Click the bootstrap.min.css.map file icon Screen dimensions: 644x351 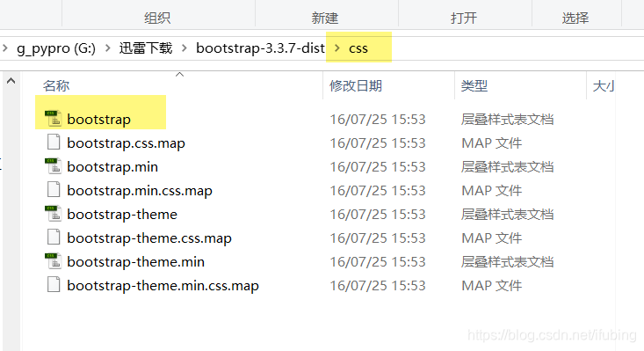54,189
